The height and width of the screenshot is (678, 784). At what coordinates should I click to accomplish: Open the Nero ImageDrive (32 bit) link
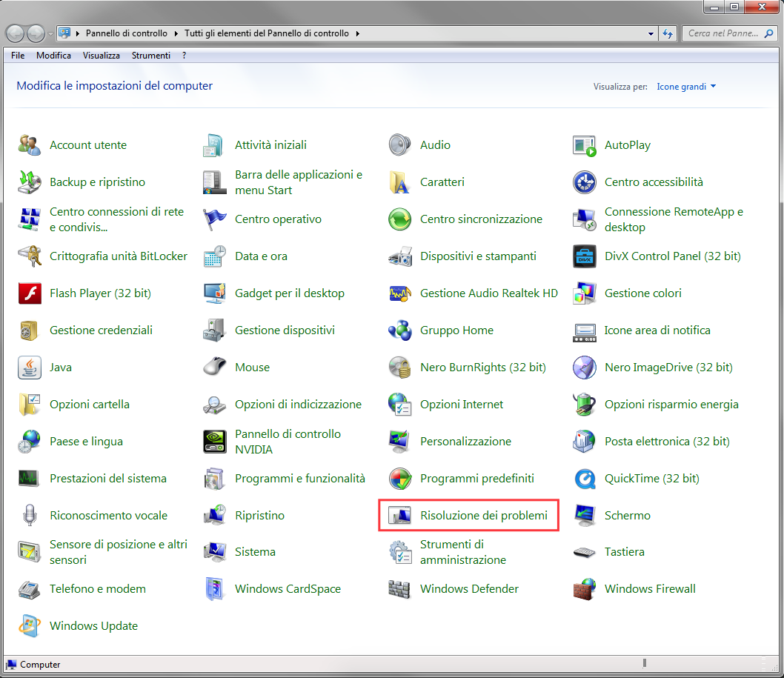click(x=668, y=368)
